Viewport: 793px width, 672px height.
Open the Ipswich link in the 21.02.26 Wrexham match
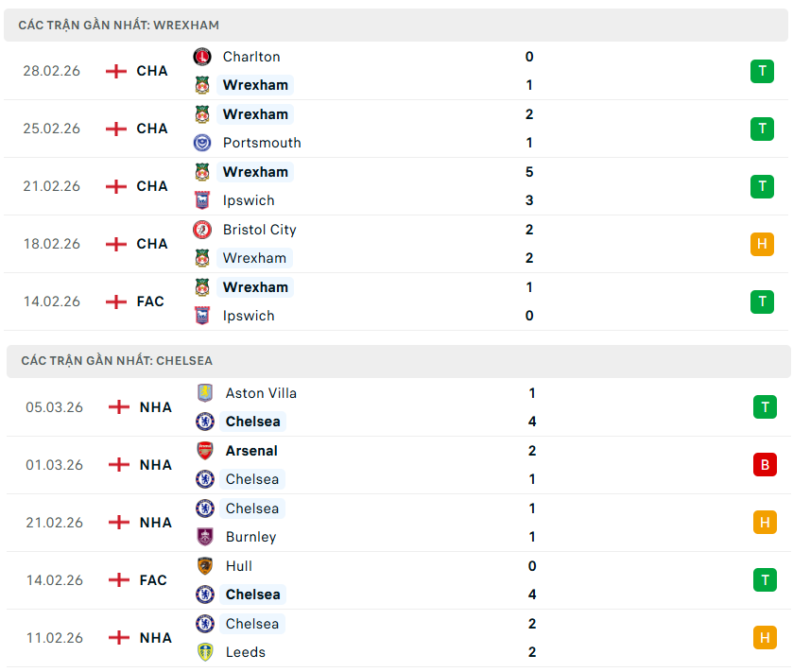[x=249, y=200]
